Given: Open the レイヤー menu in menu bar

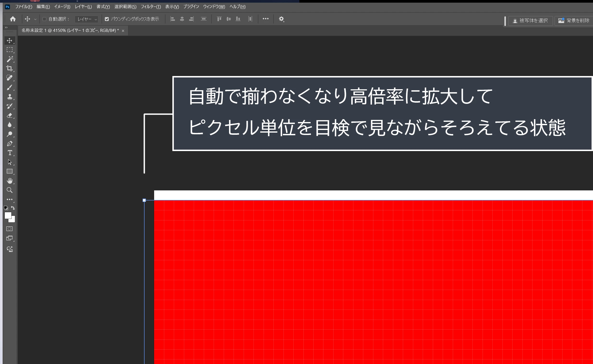Looking at the screenshot, I should [x=83, y=7].
